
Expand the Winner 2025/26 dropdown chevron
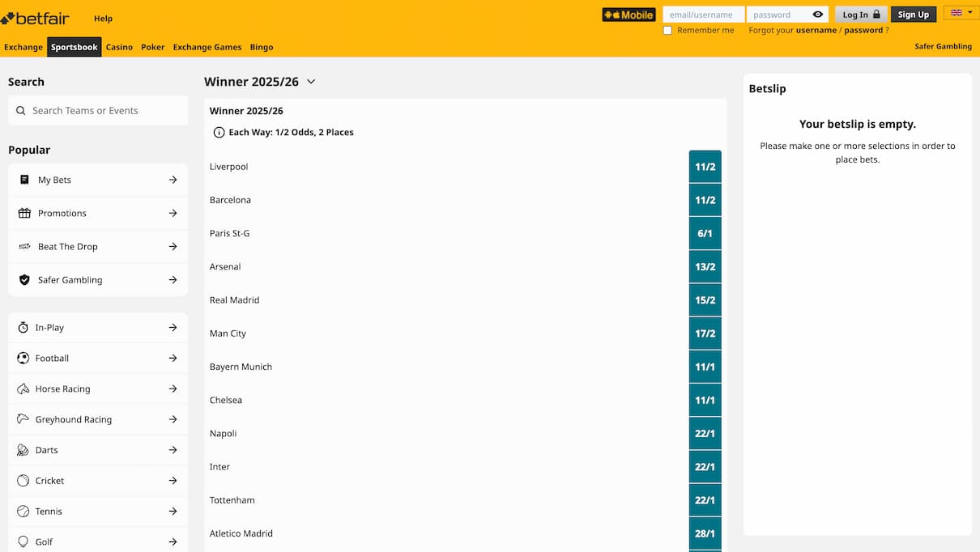point(311,82)
